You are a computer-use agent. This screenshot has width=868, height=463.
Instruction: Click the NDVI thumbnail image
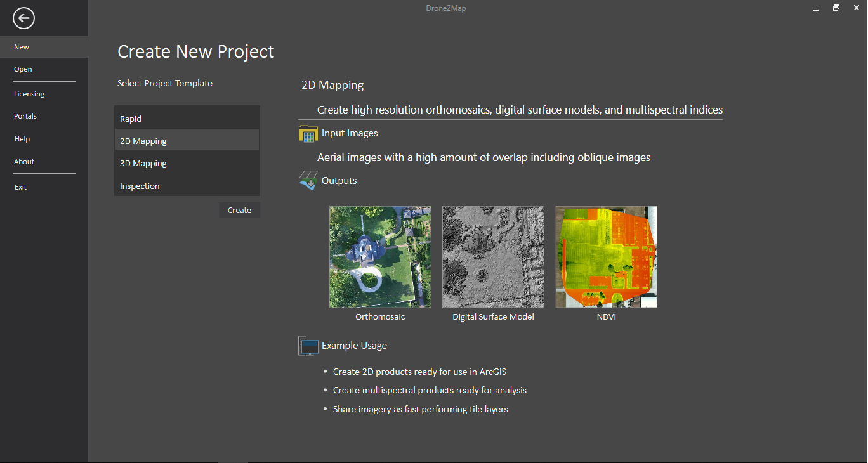(606, 257)
